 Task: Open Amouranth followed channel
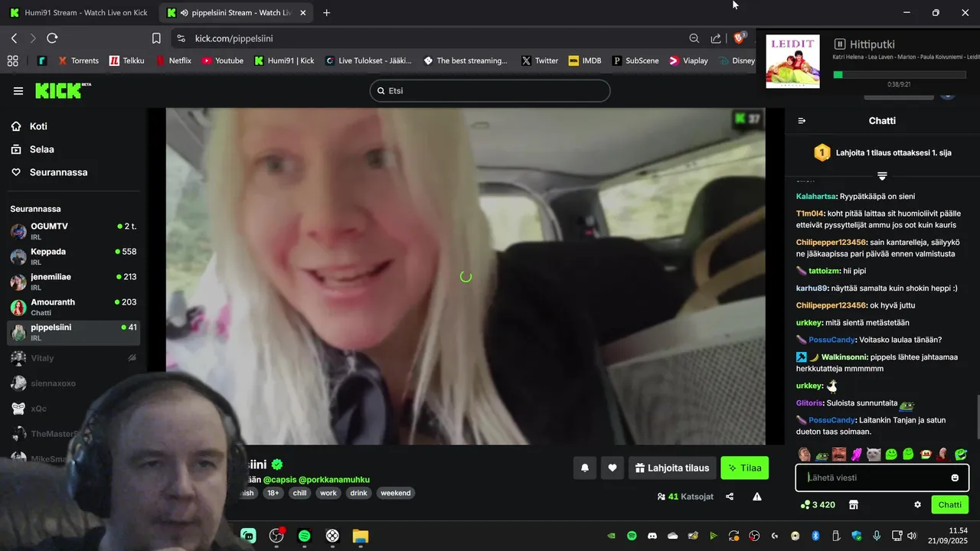click(x=73, y=307)
